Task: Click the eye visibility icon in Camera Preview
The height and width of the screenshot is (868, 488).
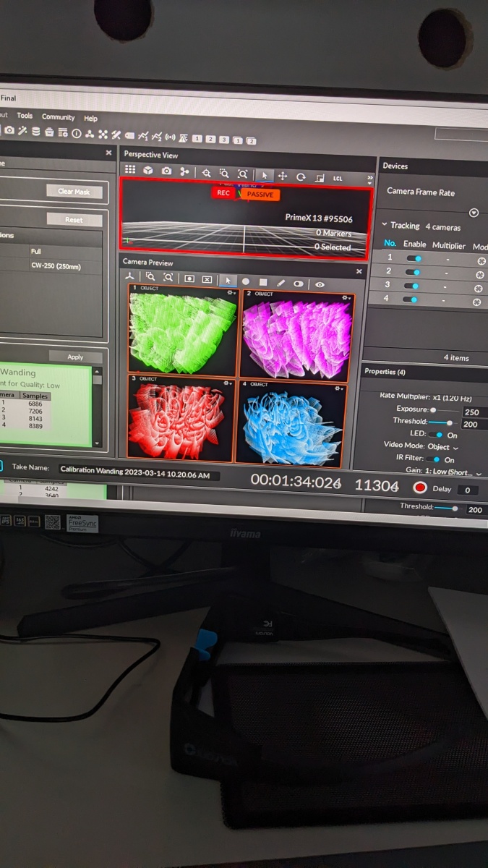Action: tap(320, 284)
